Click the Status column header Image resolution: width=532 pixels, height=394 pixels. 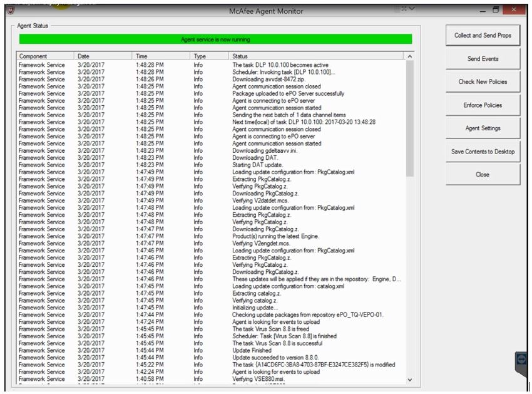pos(316,56)
